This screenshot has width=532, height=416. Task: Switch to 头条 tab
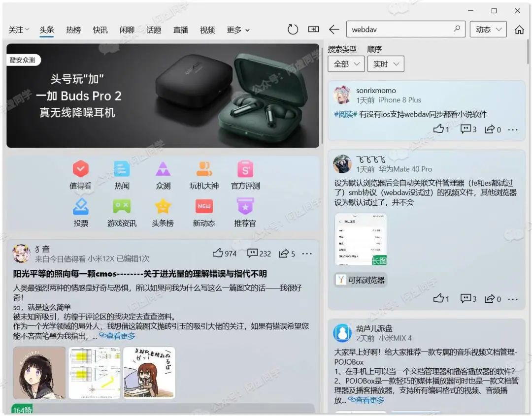(46, 30)
